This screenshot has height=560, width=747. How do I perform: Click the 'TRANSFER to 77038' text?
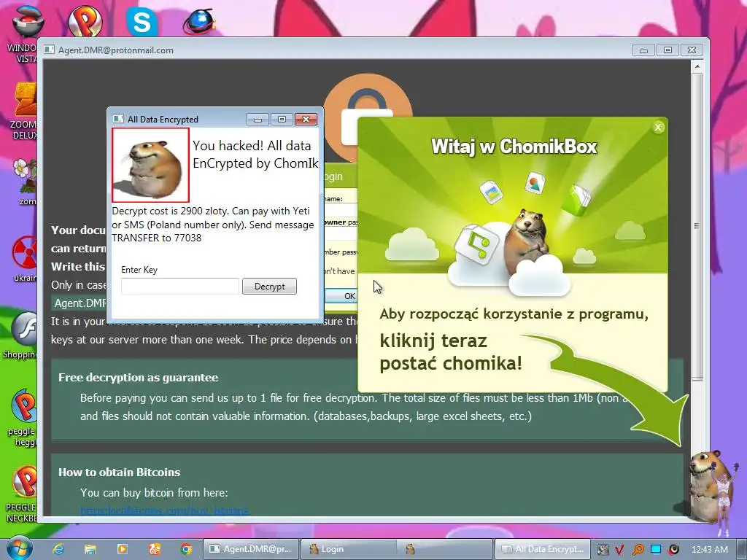(x=156, y=238)
